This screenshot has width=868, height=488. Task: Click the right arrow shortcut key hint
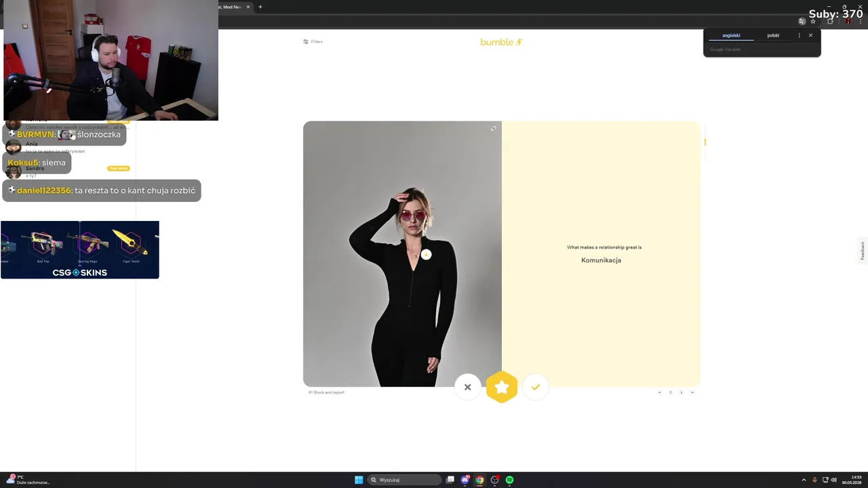click(692, 392)
